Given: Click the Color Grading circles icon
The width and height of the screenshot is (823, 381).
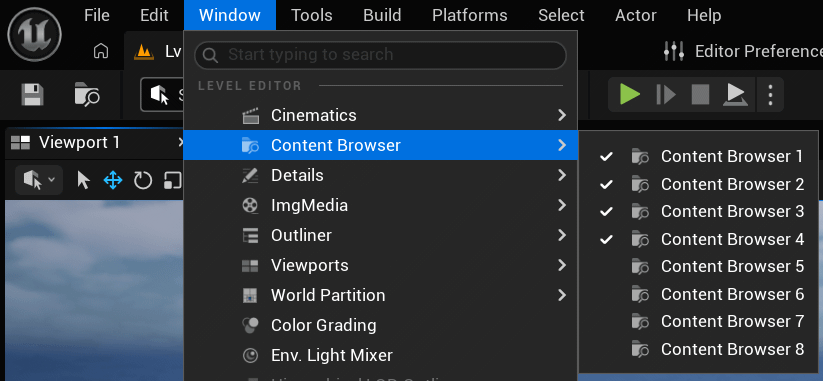Looking at the screenshot, I should [250, 325].
